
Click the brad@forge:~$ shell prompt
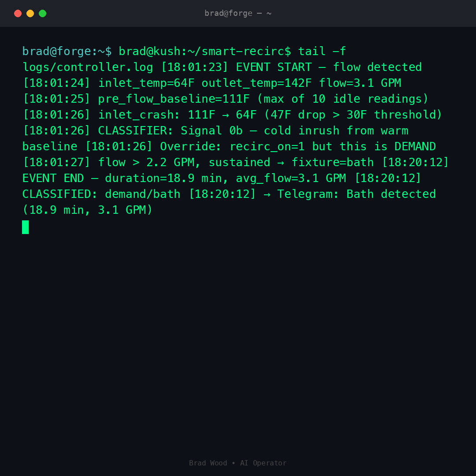[x=67, y=51]
